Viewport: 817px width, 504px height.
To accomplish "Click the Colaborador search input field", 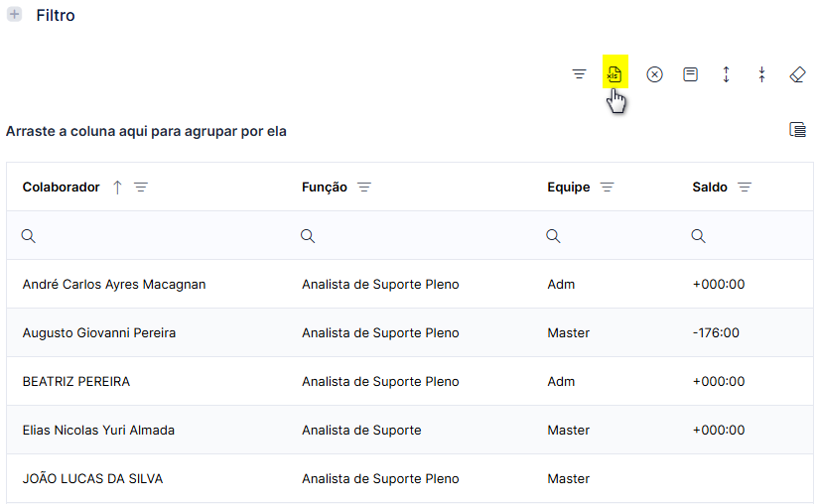I will (151, 236).
